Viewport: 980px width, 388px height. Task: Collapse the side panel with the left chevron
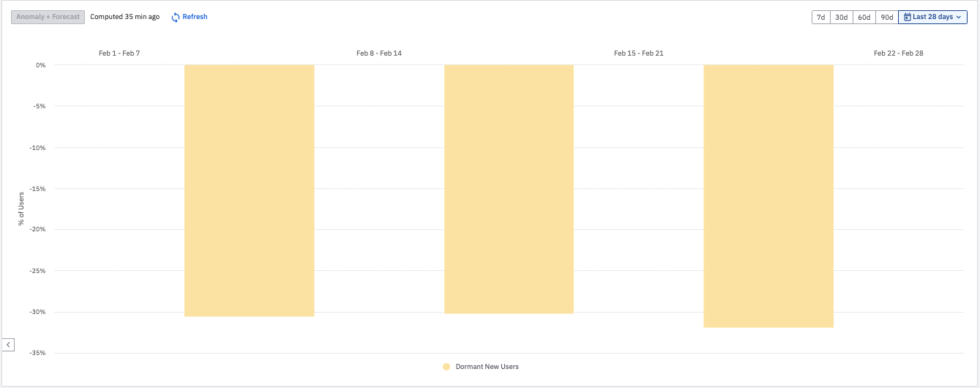(x=8, y=344)
